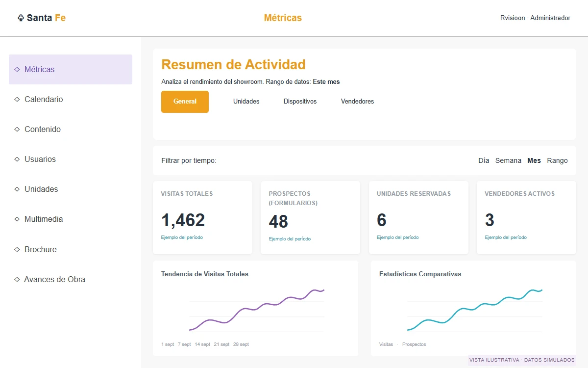This screenshot has height=368, width=588.
Task: Click the Estadísticas Comparativas title
Action: 420,274
